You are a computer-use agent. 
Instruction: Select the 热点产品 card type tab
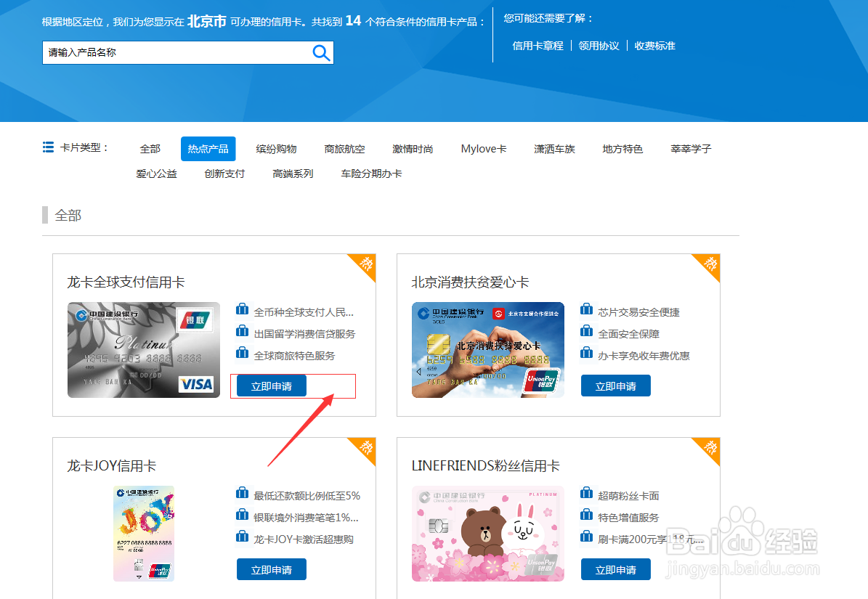[208, 149]
